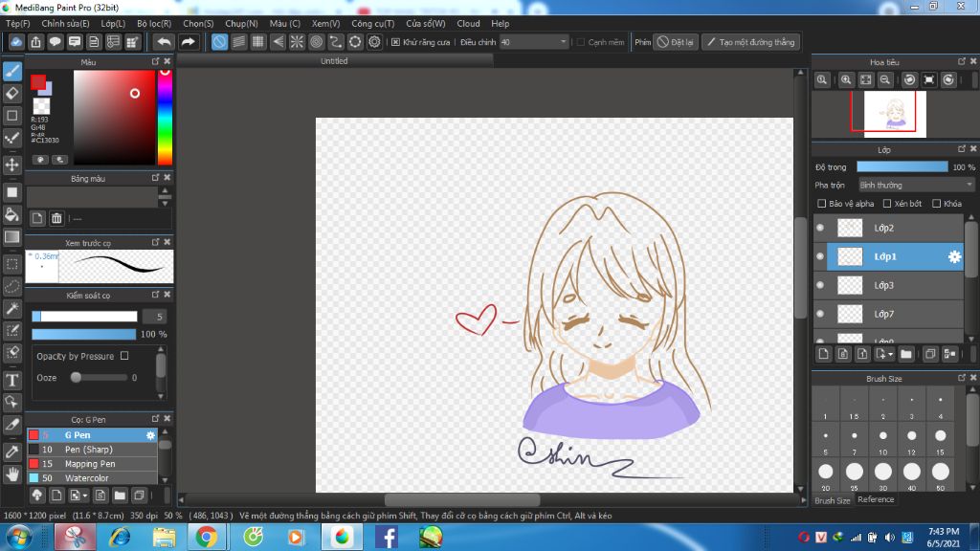Screen dimensions: 980x551
Task: Enable the radial snap guide
Action: pyautogui.click(x=297, y=42)
